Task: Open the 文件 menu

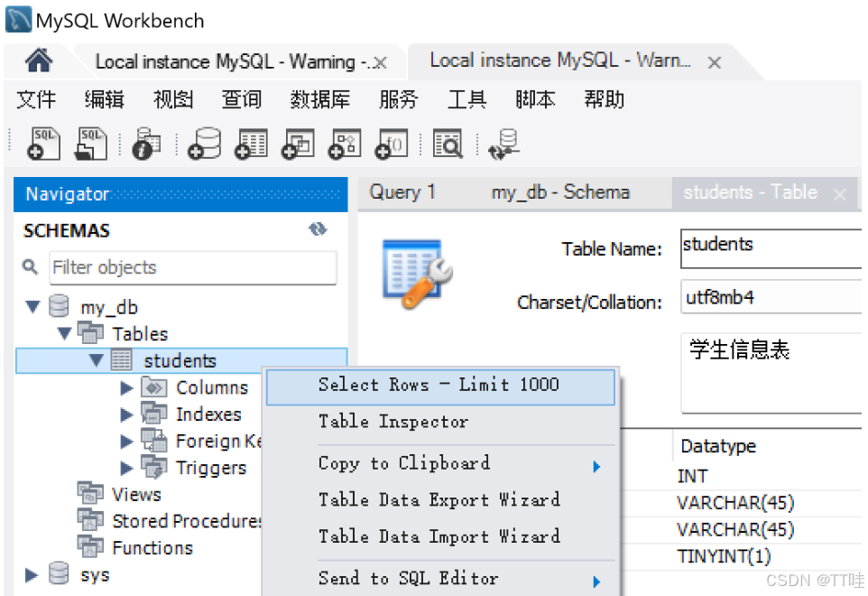Action: click(x=36, y=99)
